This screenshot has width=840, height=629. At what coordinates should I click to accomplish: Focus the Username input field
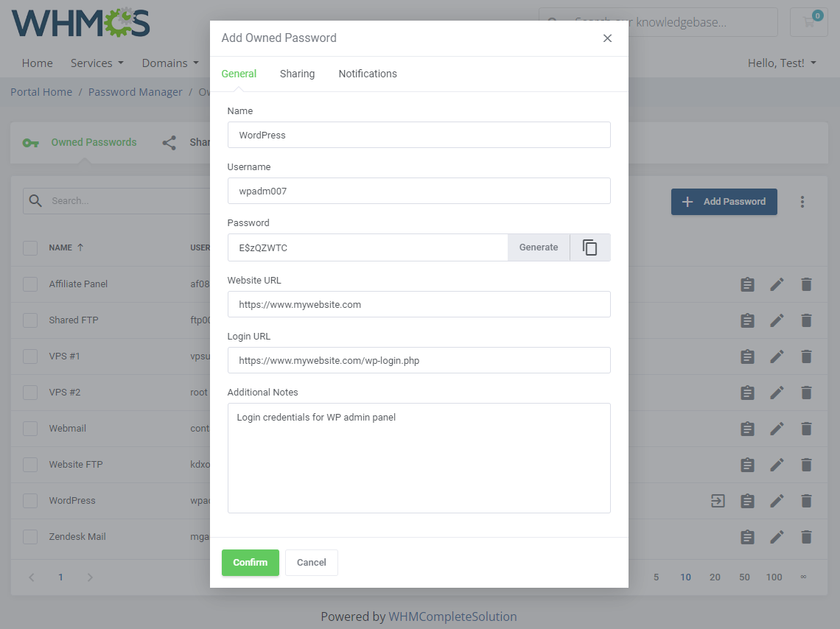coord(419,191)
